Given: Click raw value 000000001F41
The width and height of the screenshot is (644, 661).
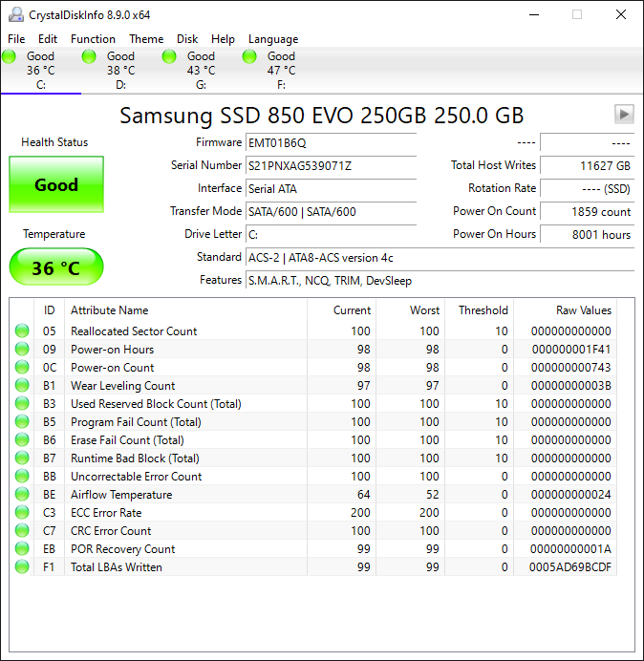Looking at the screenshot, I should click(x=571, y=350).
